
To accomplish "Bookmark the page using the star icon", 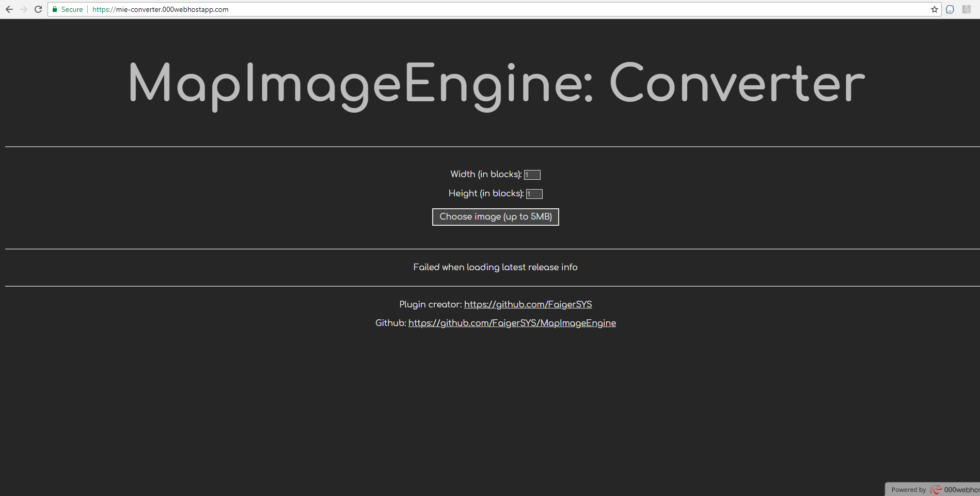I will coord(934,9).
